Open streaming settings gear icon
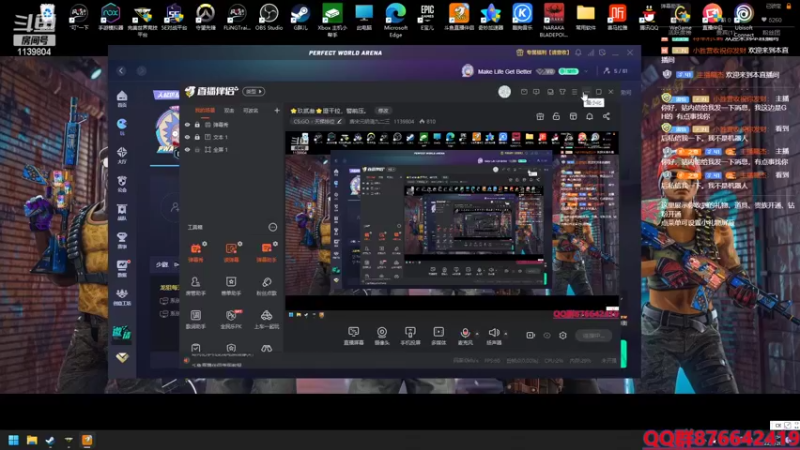The height and width of the screenshot is (450, 800). click(x=563, y=335)
